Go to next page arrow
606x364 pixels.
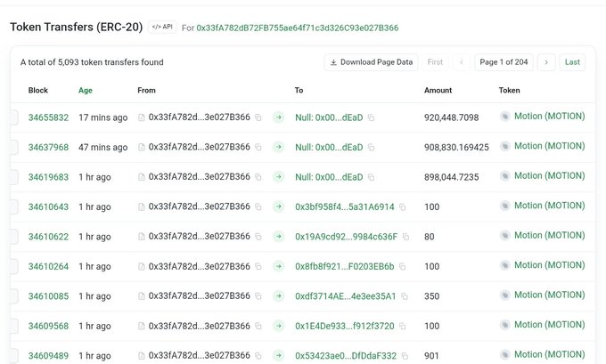[x=546, y=62]
